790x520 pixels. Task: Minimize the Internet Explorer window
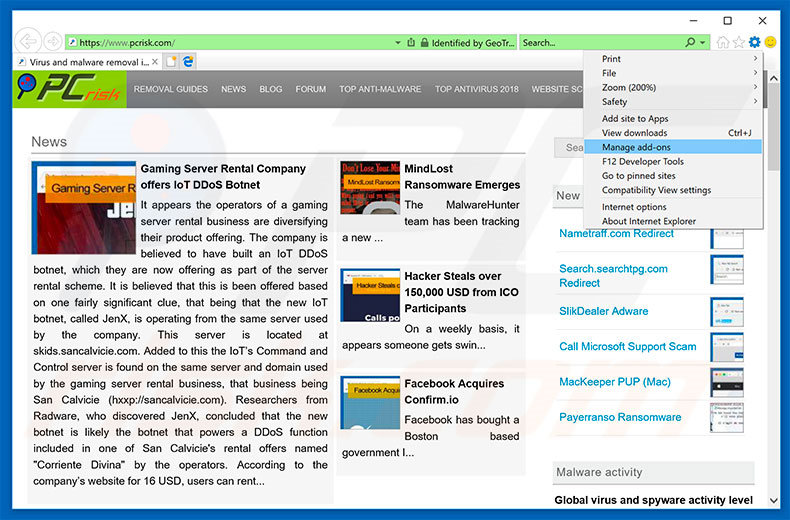694,21
